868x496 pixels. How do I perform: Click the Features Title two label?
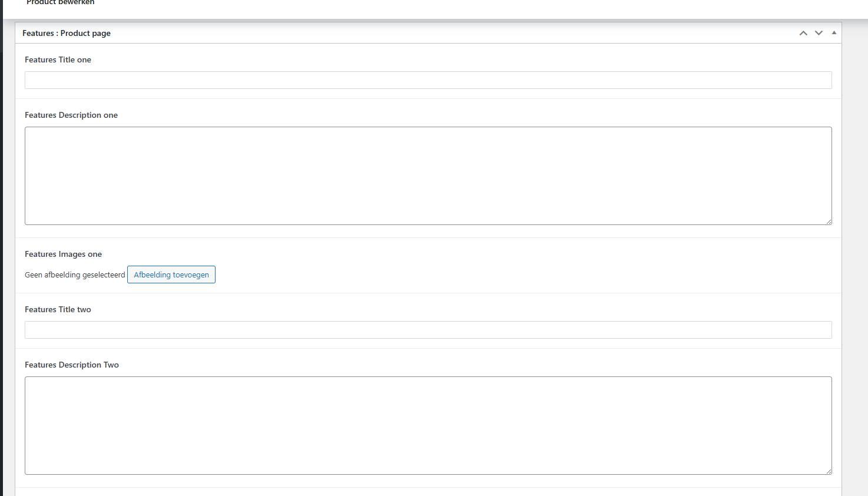(58, 309)
